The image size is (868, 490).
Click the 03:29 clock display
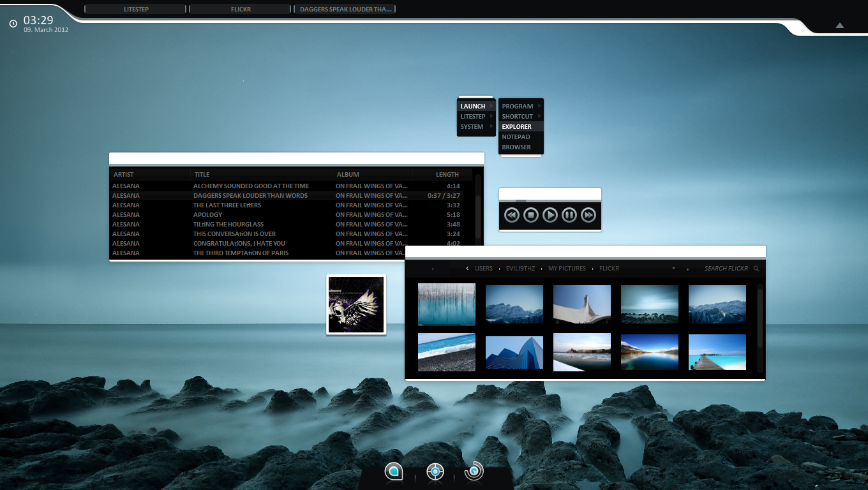click(38, 20)
